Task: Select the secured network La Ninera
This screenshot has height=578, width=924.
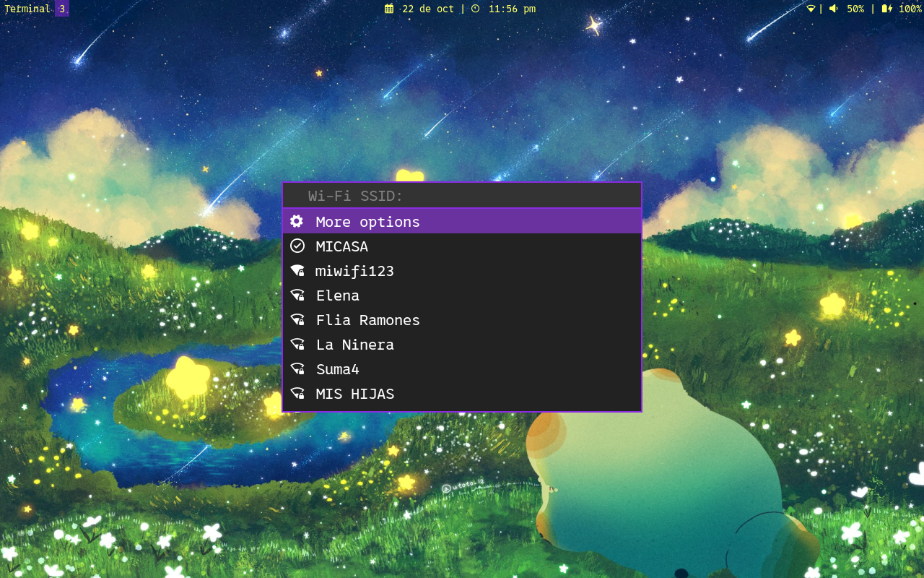Action: 354,344
